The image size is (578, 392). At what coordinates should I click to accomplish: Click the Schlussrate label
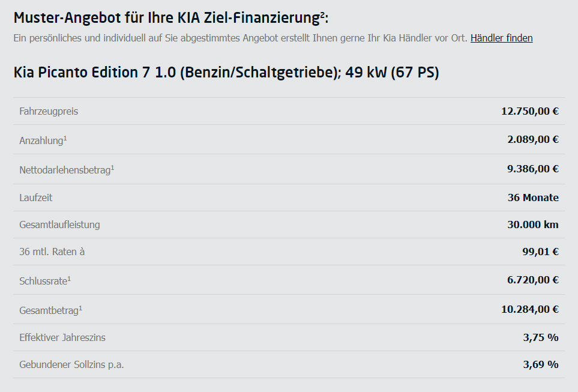(x=45, y=280)
